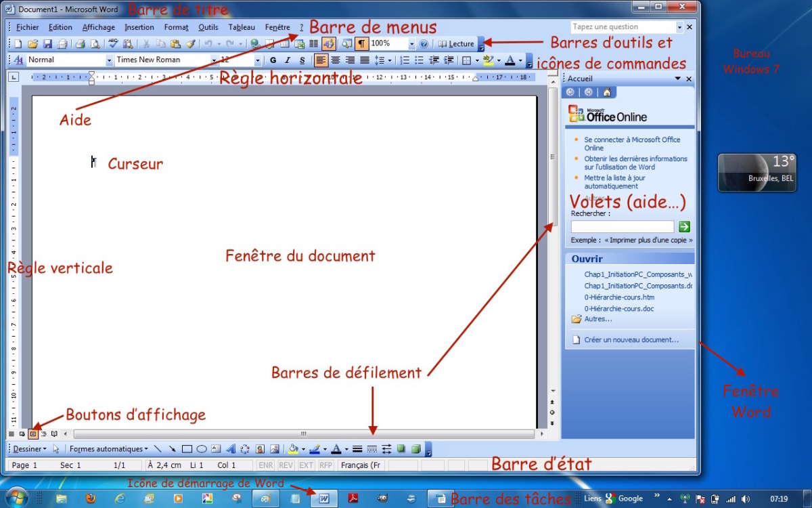
Task: Click the Print icon in the standard toolbar
Action: coord(80,44)
